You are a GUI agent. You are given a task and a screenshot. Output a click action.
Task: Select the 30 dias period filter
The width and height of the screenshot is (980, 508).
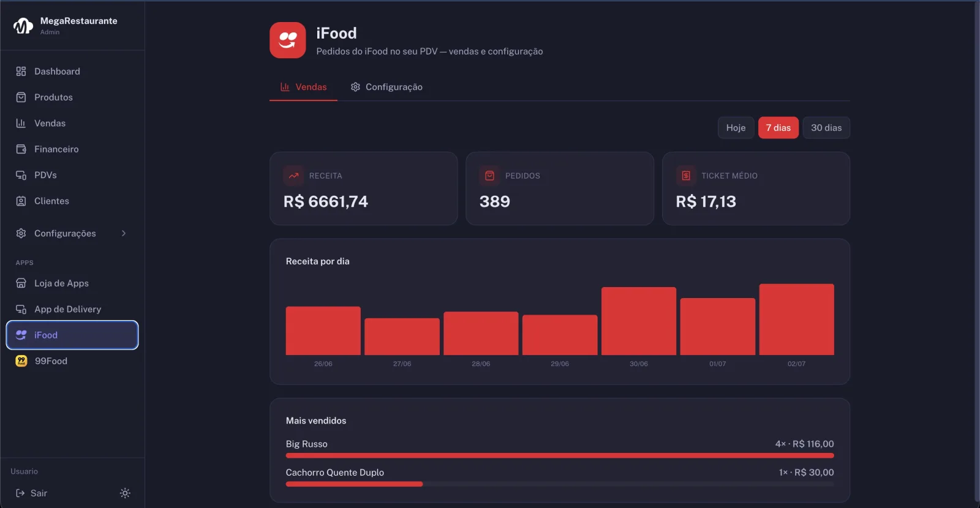[826, 128]
